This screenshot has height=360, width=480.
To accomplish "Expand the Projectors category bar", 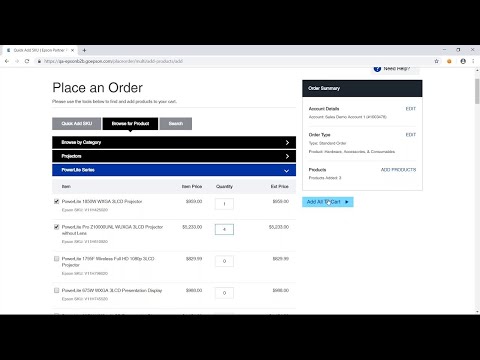I will pyautogui.click(x=174, y=156).
